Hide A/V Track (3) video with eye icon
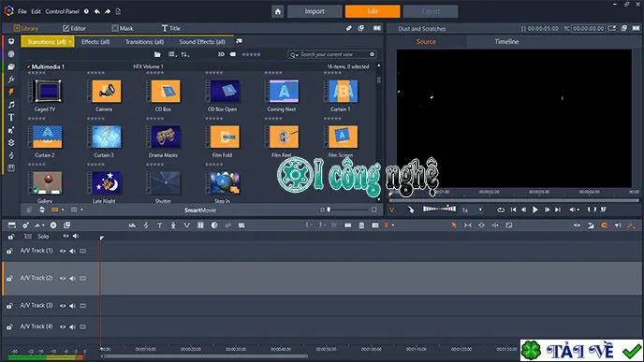 [x=63, y=306]
